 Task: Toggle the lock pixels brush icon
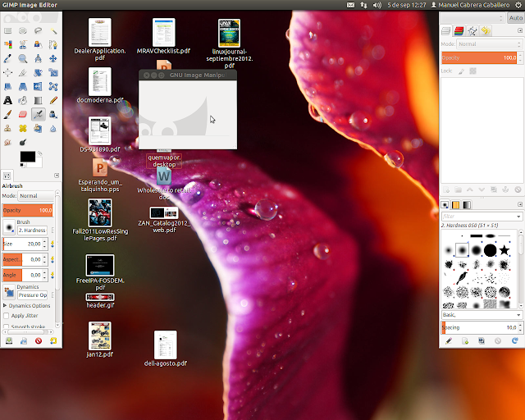[x=461, y=71]
